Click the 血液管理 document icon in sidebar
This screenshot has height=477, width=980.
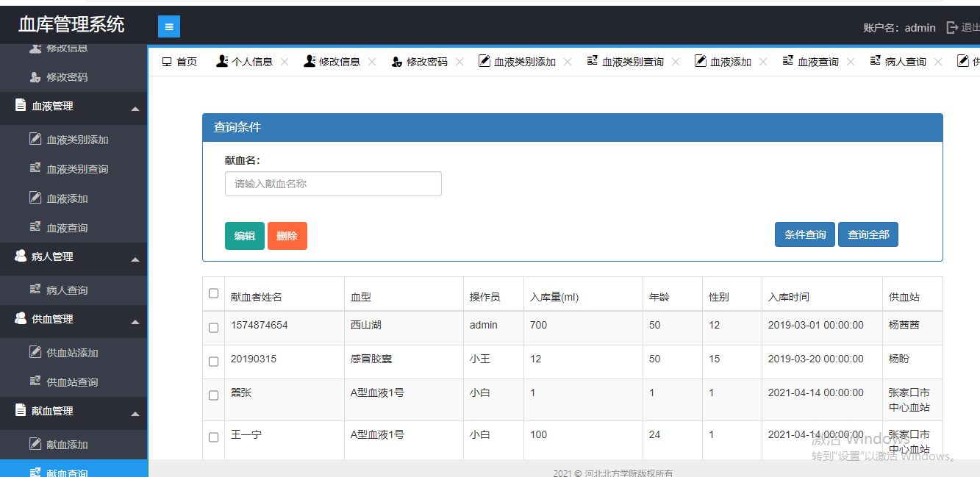[x=21, y=106]
